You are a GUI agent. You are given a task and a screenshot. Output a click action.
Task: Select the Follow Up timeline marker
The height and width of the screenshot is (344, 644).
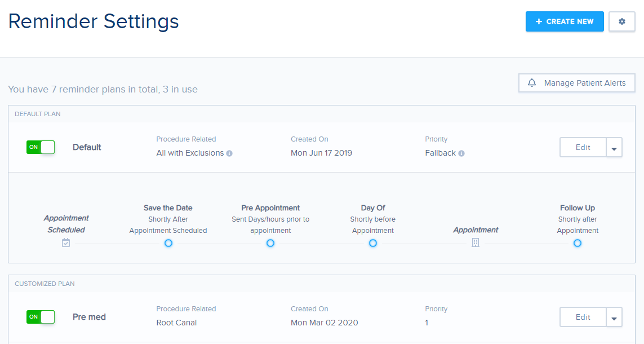pos(578,243)
